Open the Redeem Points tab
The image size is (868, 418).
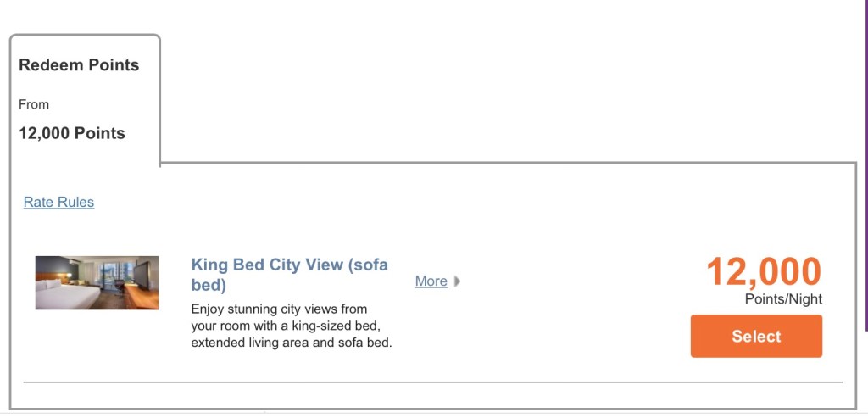(79, 65)
